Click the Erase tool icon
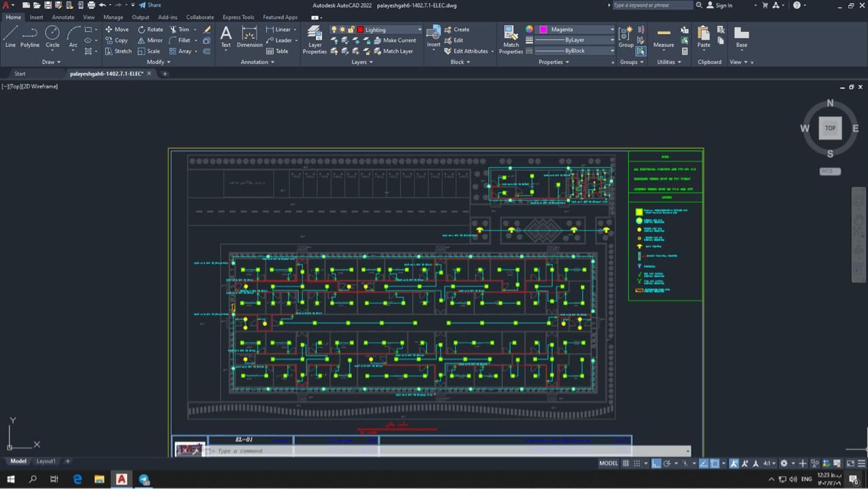Image resolution: width=868 pixels, height=489 pixels. [x=207, y=29]
